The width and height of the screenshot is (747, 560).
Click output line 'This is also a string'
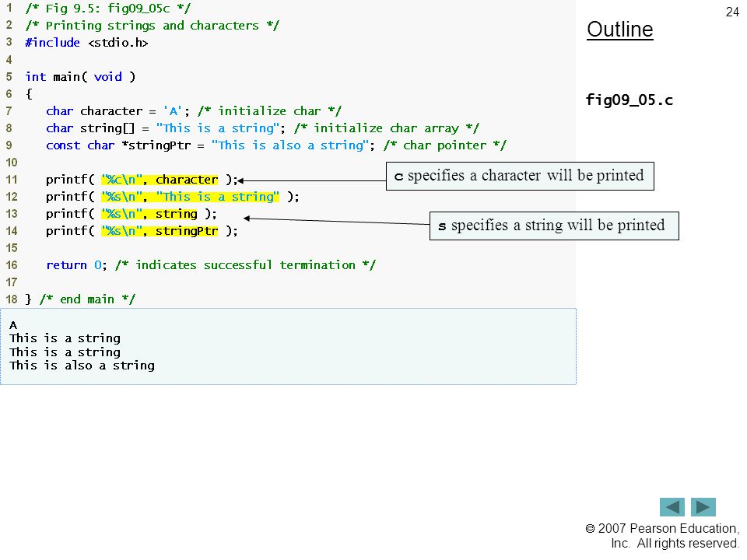(x=82, y=366)
